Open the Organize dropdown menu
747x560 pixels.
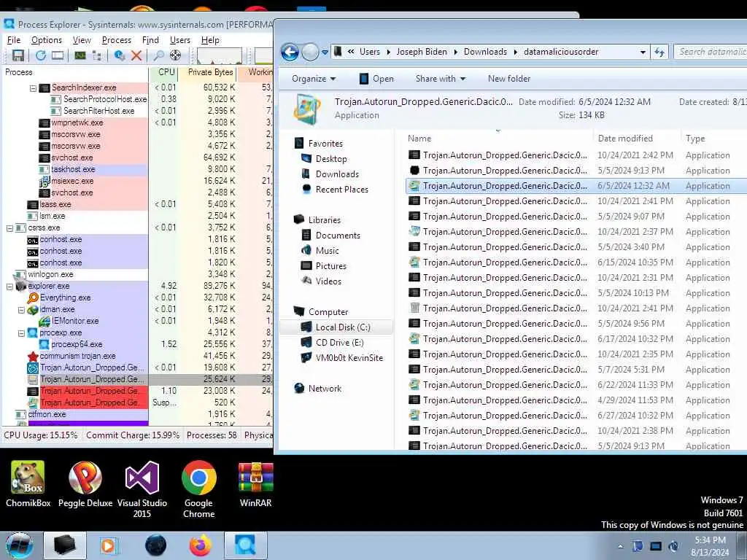pos(314,79)
